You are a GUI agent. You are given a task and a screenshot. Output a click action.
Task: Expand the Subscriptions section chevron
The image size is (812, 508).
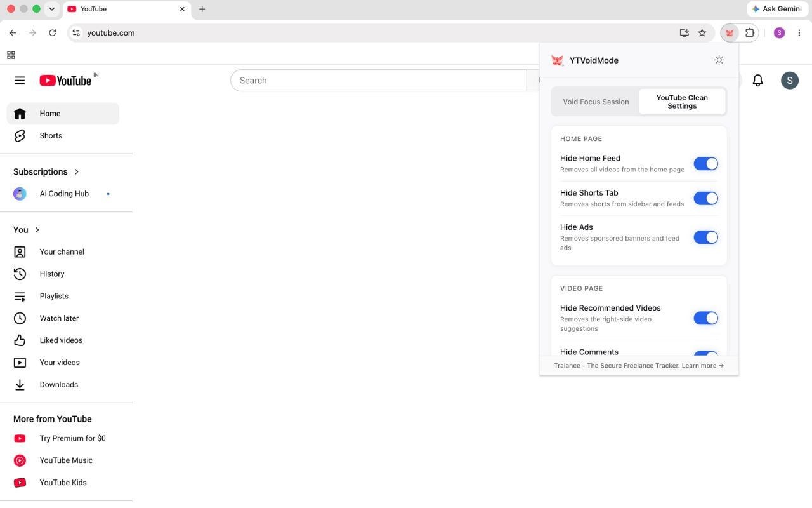pos(77,171)
